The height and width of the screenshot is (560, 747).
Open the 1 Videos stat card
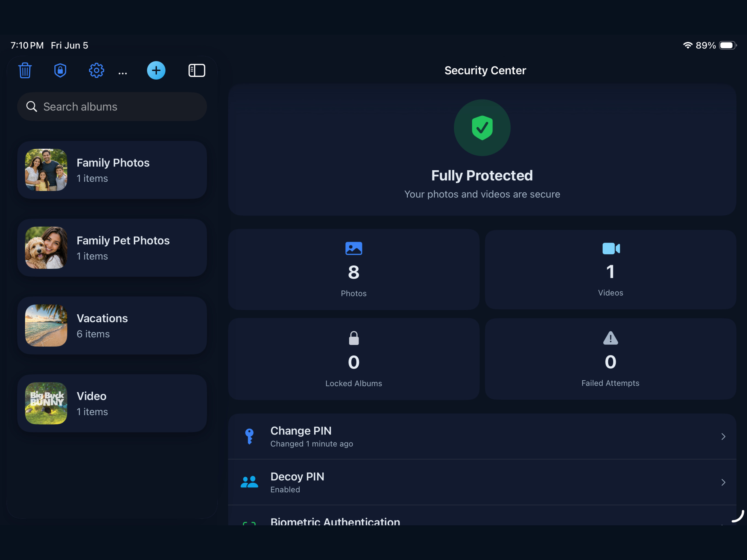pyautogui.click(x=610, y=270)
